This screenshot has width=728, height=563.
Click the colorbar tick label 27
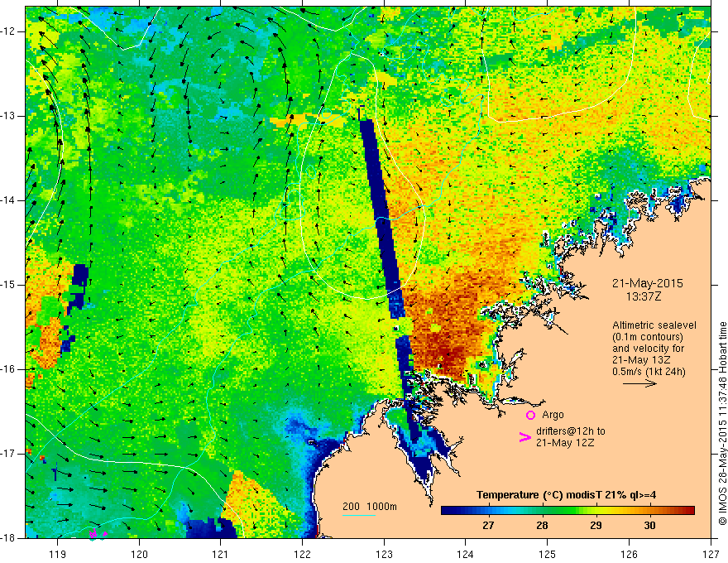point(488,526)
